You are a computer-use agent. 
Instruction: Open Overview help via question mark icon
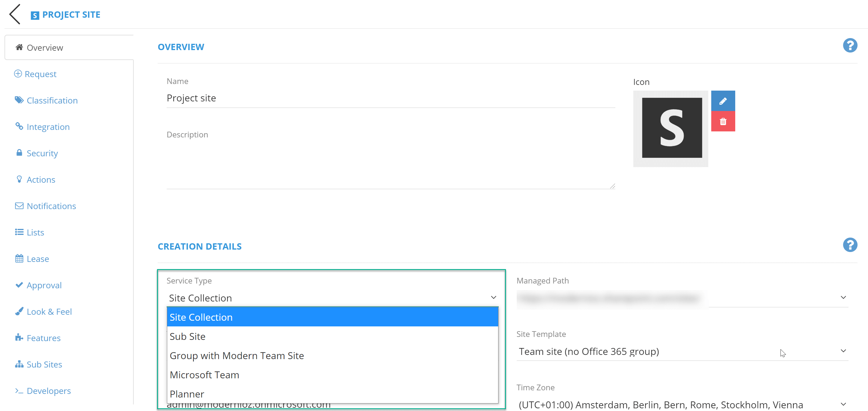[850, 45]
